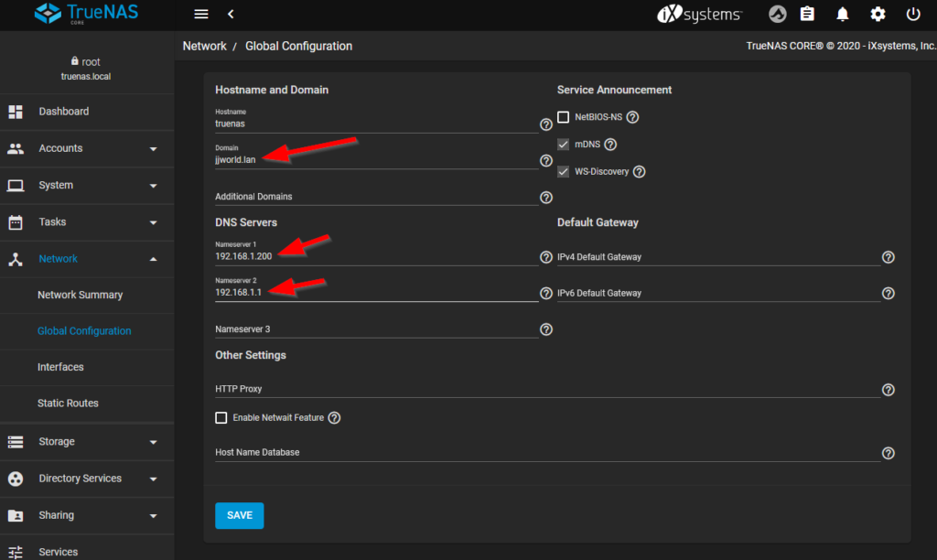The height and width of the screenshot is (560, 937).
Task: Click the power icon
Action: point(913,14)
